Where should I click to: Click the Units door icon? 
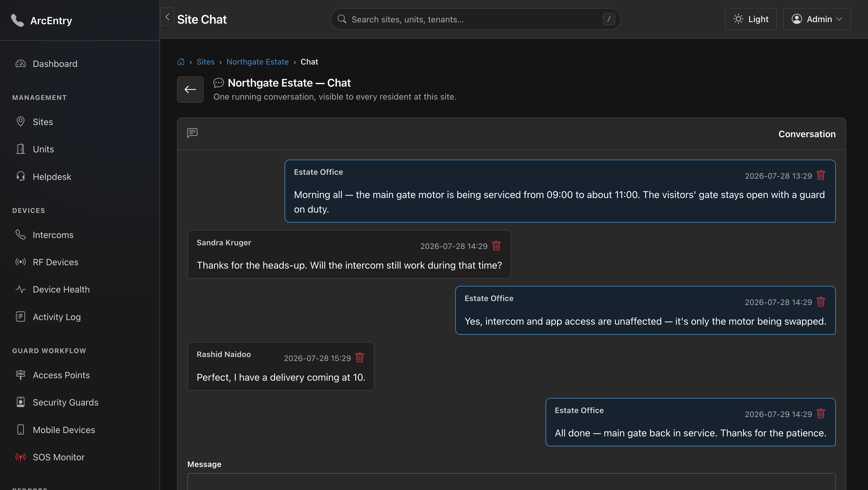pyautogui.click(x=21, y=149)
